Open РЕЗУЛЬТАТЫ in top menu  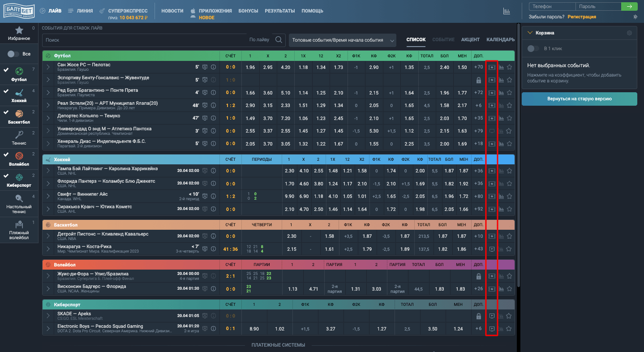pyautogui.click(x=279, y=11)
